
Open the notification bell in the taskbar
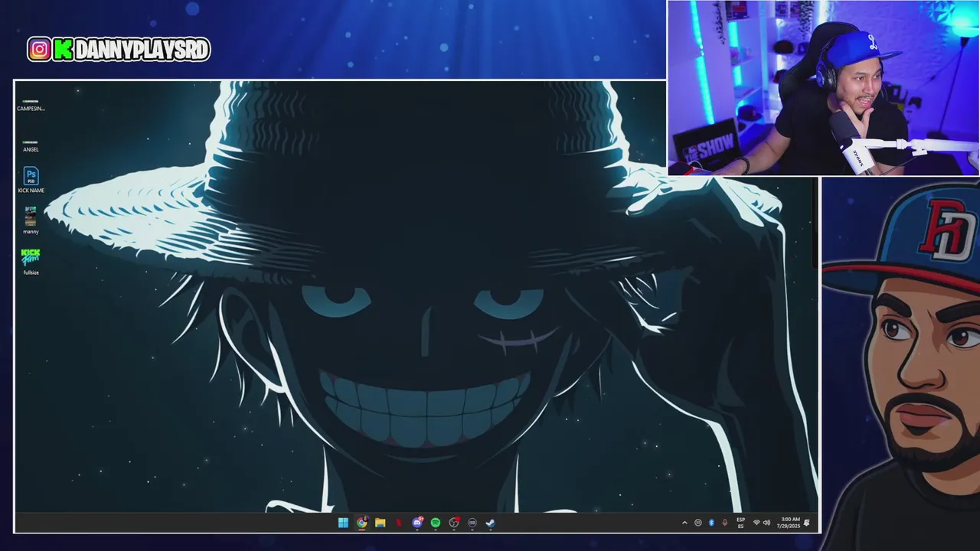(x=807, y=523)
